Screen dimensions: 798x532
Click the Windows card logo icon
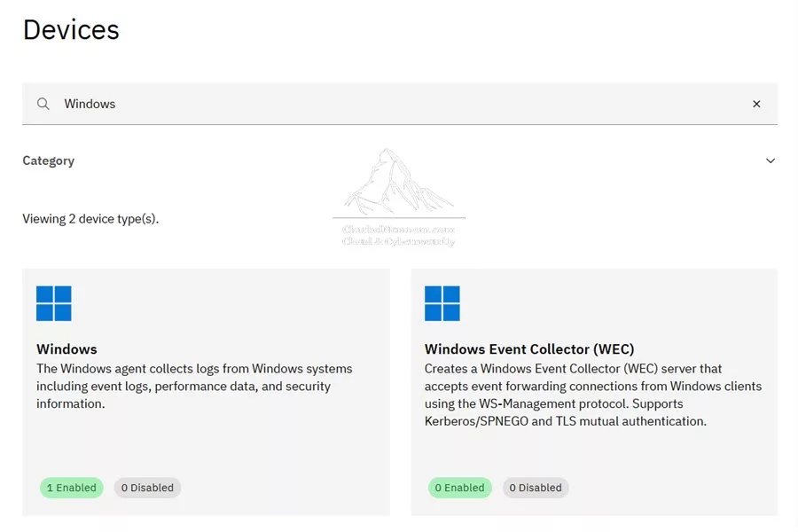(x=54, y=303)
